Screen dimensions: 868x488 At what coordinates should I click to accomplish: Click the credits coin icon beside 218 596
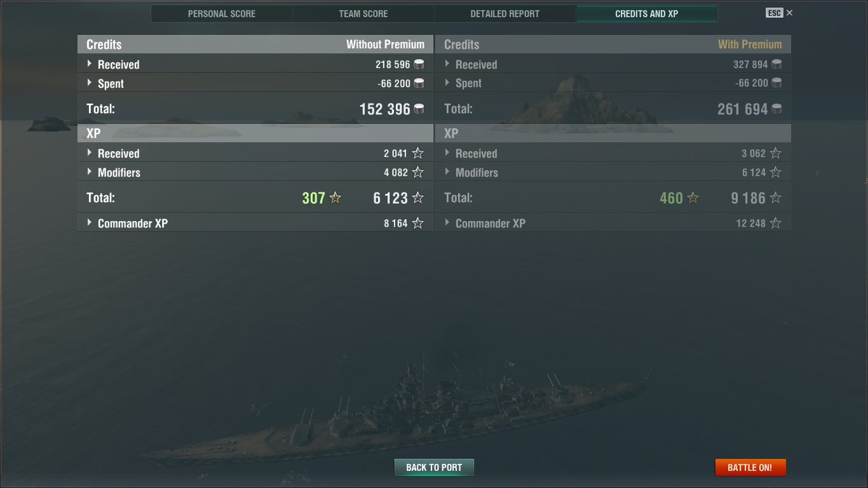[419, 64]
